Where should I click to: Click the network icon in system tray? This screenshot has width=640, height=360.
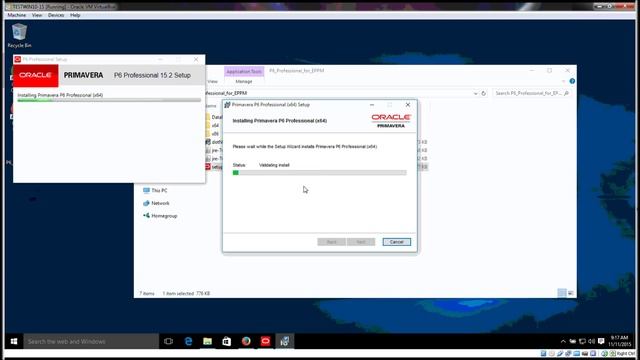click(x=582, y=341)
